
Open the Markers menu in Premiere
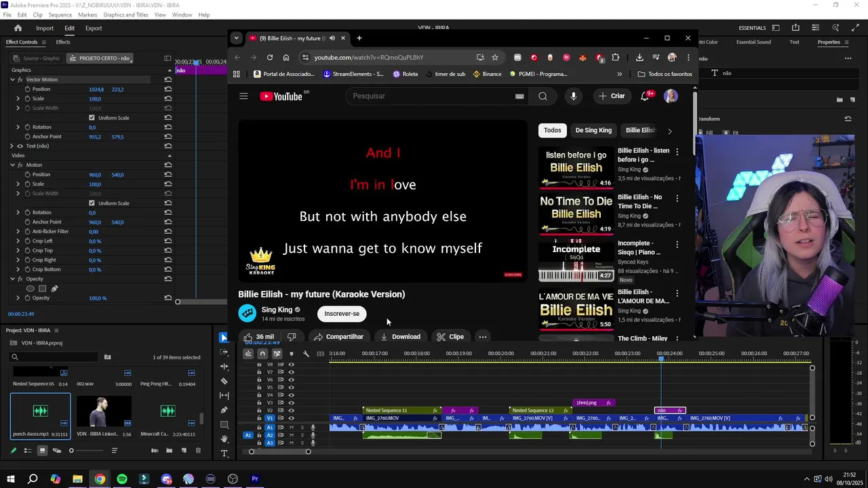(x=87, y=15)
